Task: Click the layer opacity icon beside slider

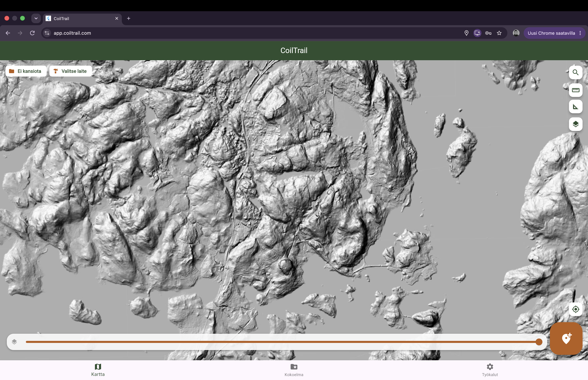Action: [x=14, y=342]
